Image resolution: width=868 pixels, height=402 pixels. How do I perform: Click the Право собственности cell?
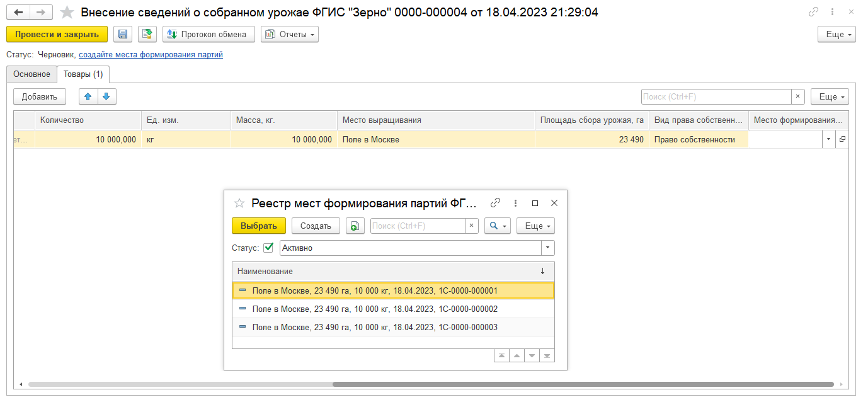(x=699, y=139)
